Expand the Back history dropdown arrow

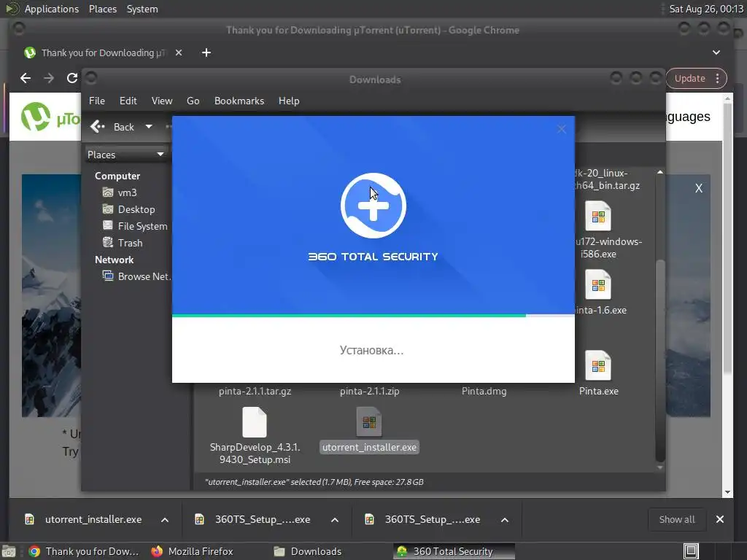(x=149, y=127)
